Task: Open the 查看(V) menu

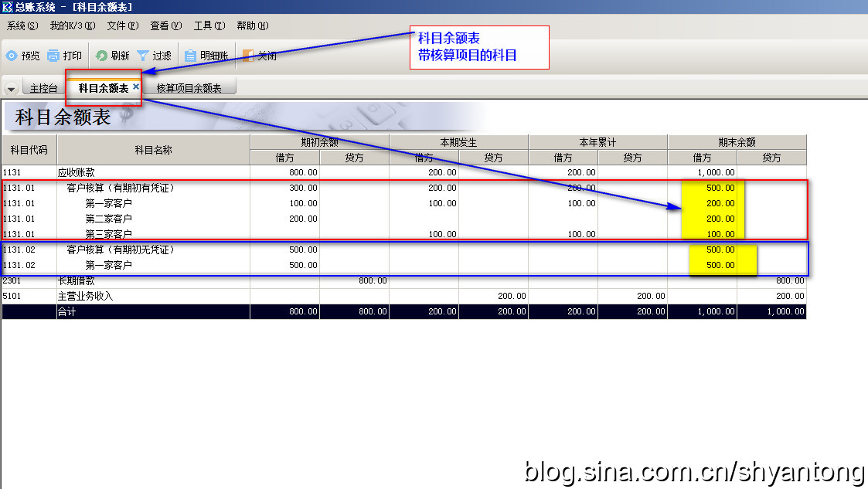Action: (166, 25)
